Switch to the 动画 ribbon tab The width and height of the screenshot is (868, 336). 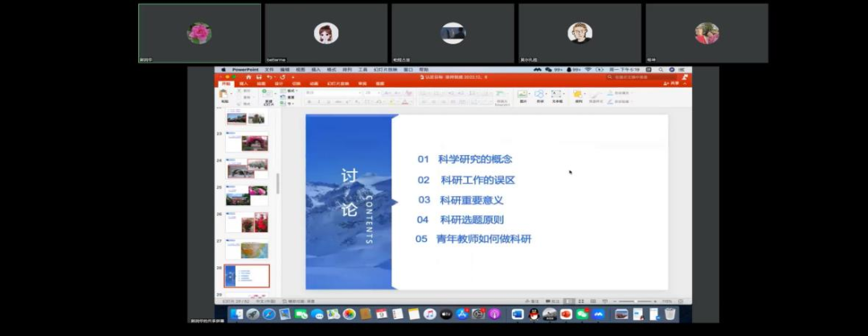tap(314, 84)
